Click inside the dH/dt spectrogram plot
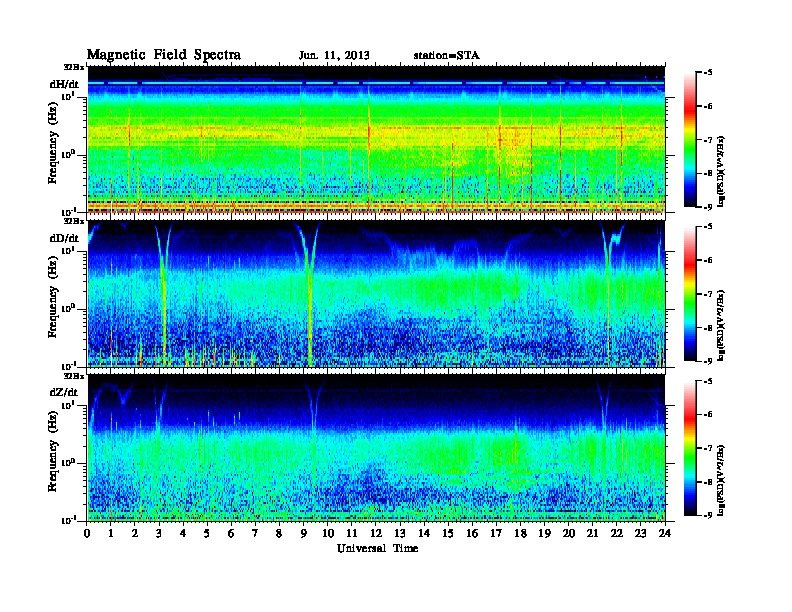The height and width of the screenshot is (612, 792). (376, 140)
